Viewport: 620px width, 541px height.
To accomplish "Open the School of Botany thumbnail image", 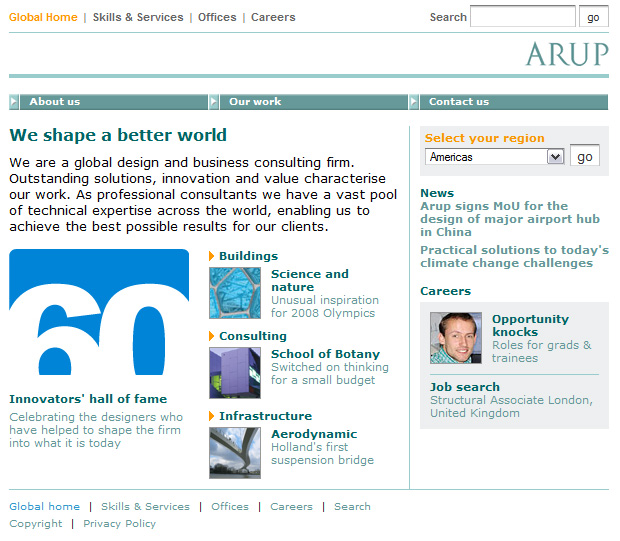I will 235,373.
